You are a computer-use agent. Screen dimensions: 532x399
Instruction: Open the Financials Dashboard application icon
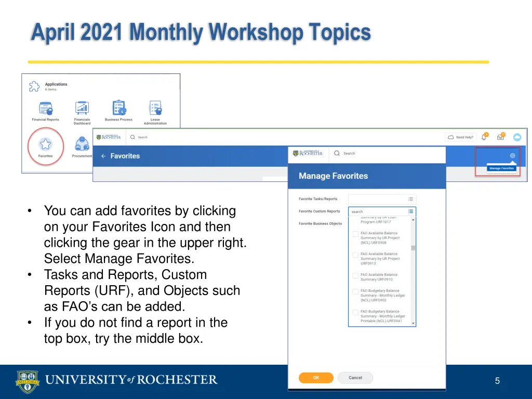tap(82, 109)
